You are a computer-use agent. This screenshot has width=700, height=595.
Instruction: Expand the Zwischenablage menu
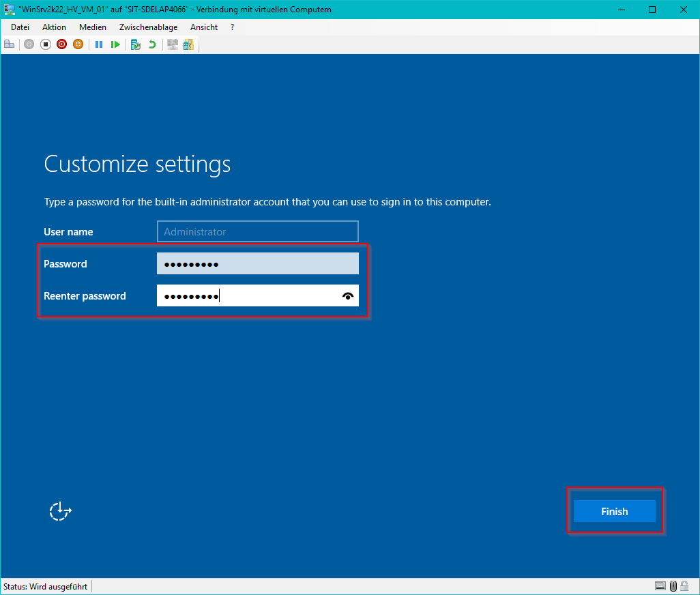coord(148,27)
